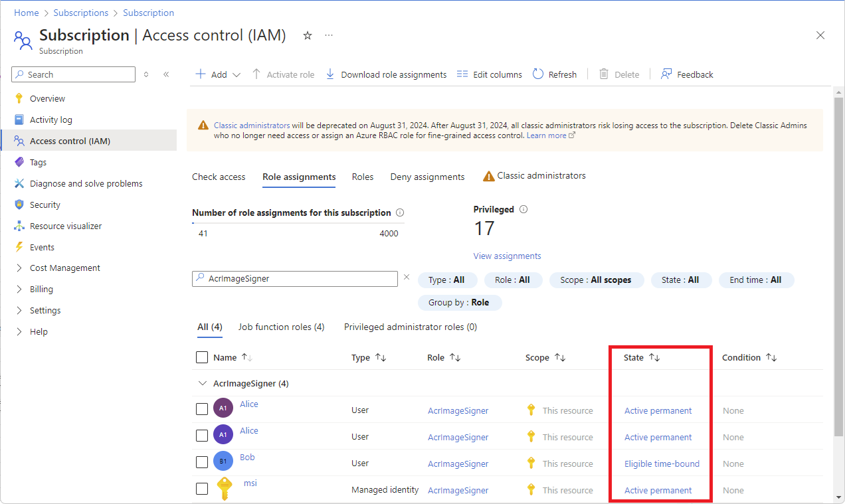Screen dimensions: 845x504
Task: Click the Resource visualizer icon
Action: 19,226
